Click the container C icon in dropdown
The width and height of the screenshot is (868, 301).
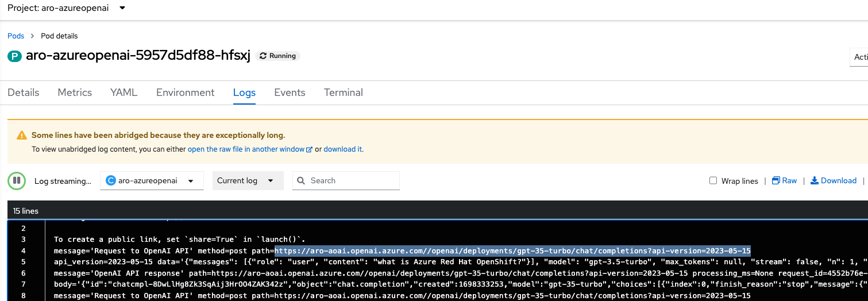111,180
